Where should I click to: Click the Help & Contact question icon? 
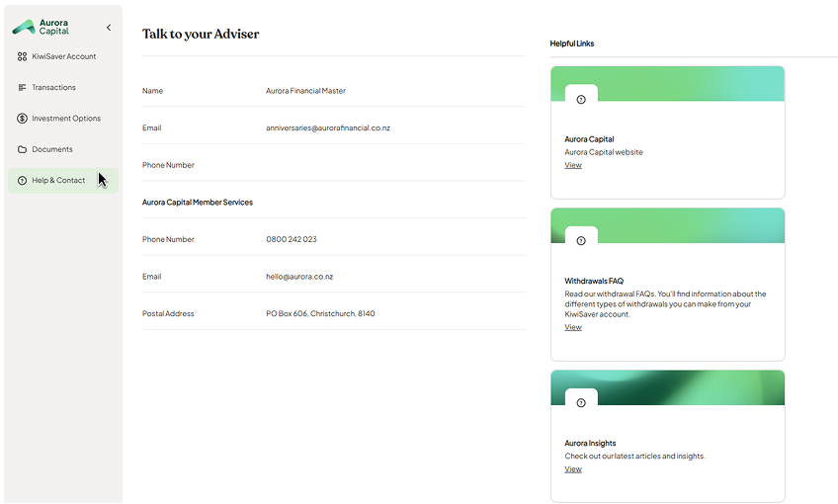(x=22, y=180)
